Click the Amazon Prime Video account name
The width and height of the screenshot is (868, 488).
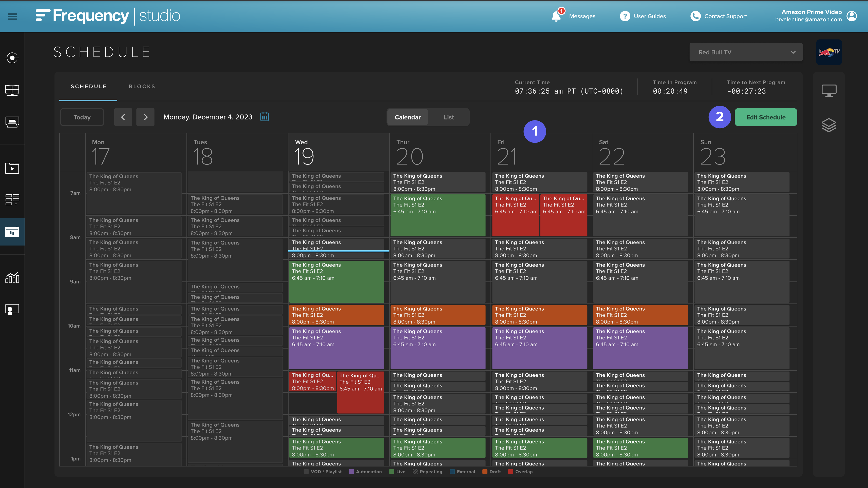[812, 12]
